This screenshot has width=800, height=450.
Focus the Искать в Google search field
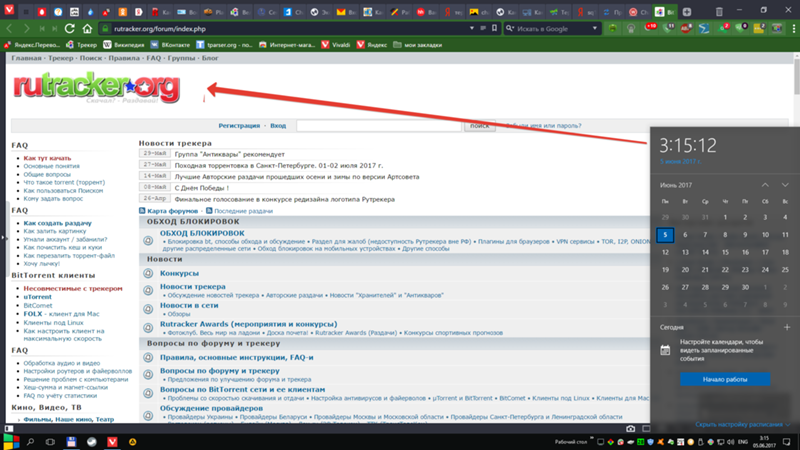551,29
